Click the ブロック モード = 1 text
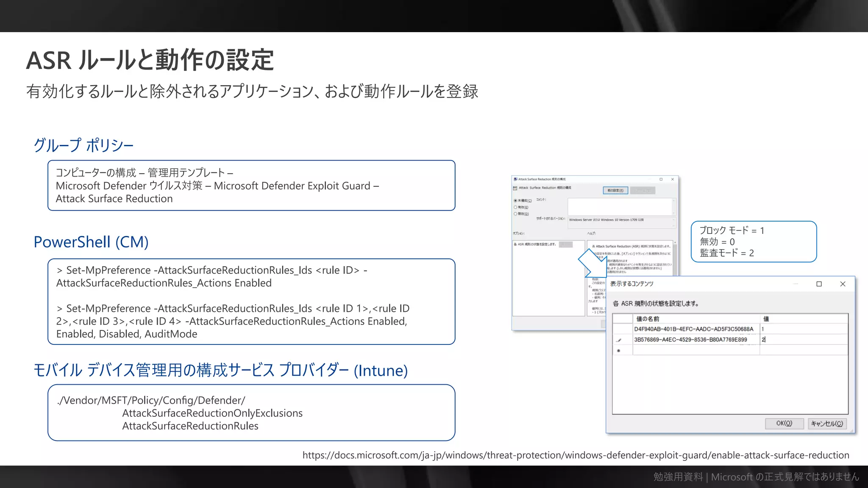868x488 pixels. (x=732, y=230)
